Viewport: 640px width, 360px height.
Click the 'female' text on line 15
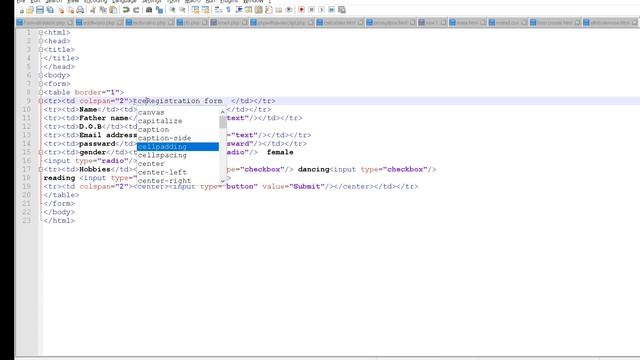tap(280, 152)
